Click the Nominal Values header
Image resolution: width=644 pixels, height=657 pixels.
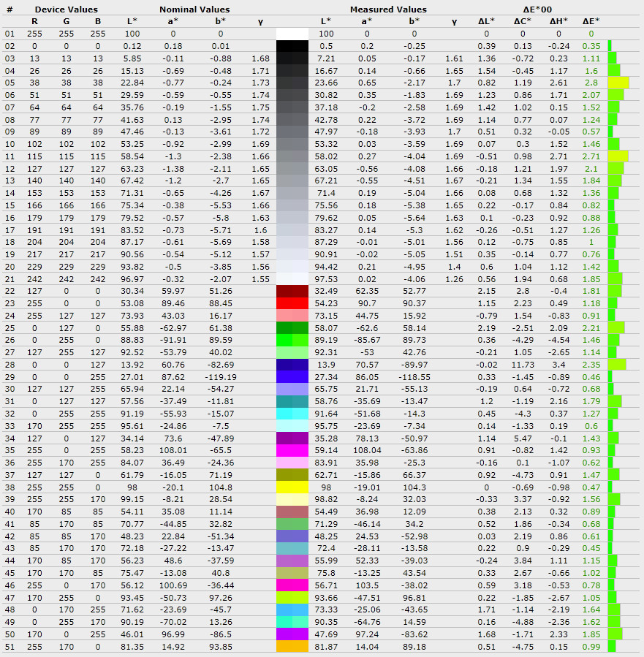coord(194,10)
